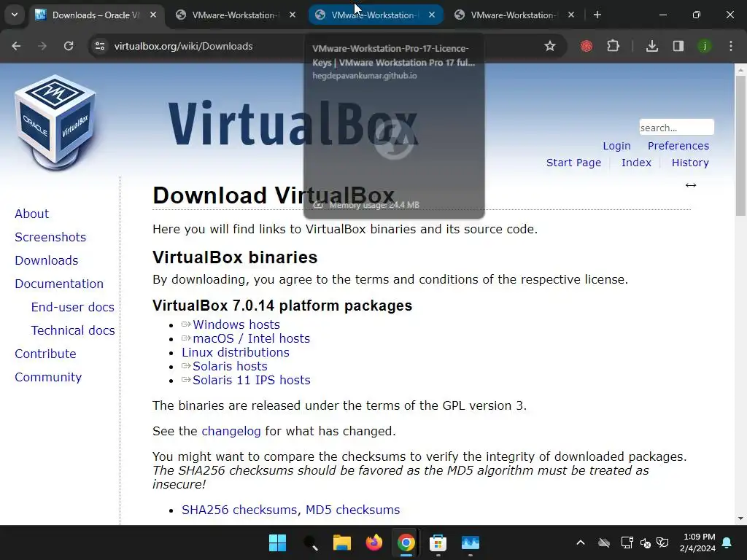Download the Solaris hosts package

pyautogui.click(x=230, y=366)
